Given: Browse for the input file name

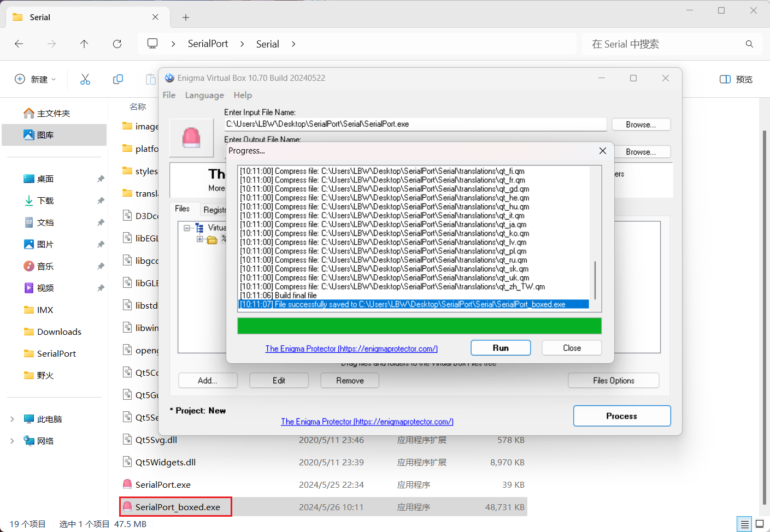Looking at the screenshot, I should point(641,125).
